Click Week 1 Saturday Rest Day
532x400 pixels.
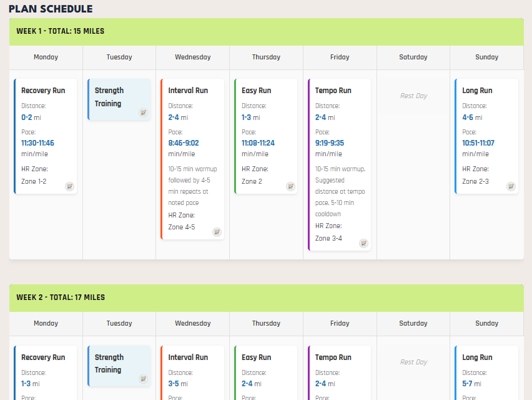pyautogui.click(x=413, y=96)
